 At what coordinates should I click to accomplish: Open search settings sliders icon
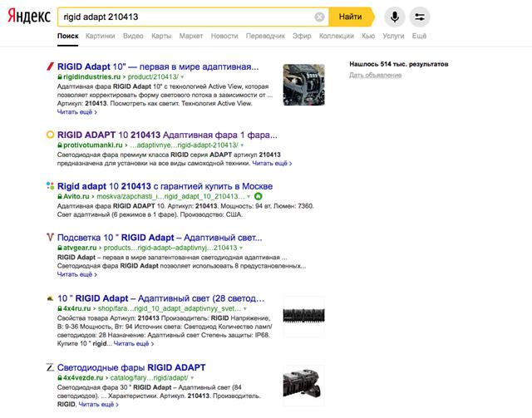420,17
